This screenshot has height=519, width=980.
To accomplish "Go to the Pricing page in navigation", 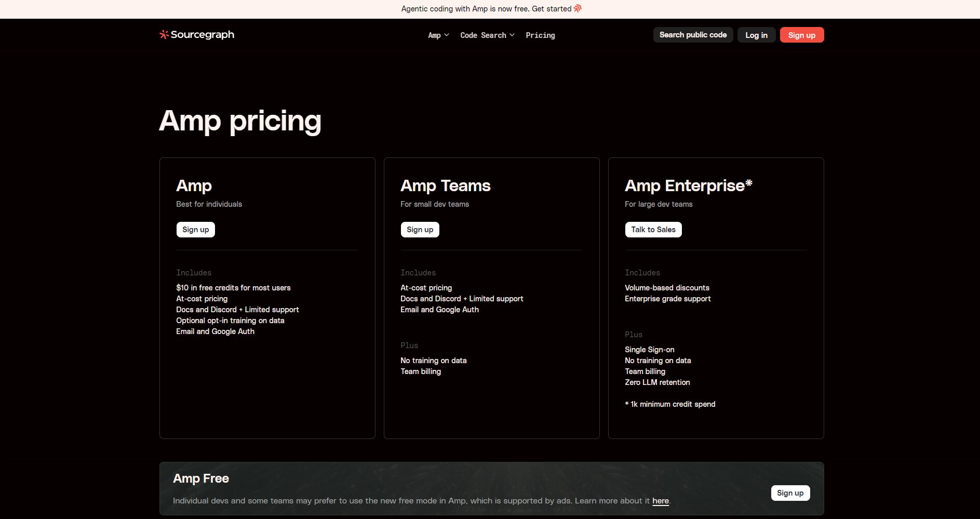I will [540, 35].
